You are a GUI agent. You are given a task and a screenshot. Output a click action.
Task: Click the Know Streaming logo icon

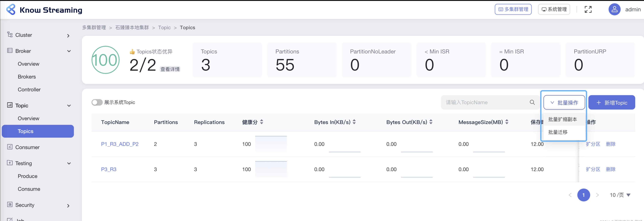pyautogui.click(x=11, y=10)
